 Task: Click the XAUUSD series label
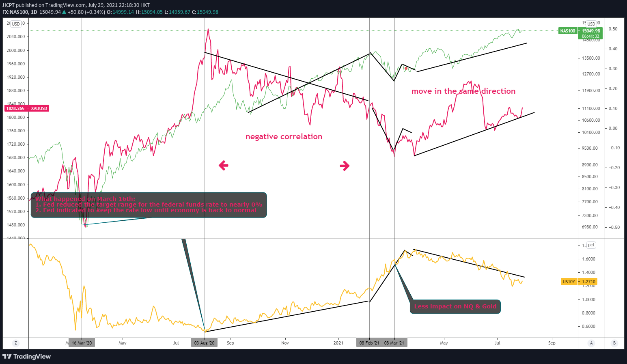click(39, 108)
